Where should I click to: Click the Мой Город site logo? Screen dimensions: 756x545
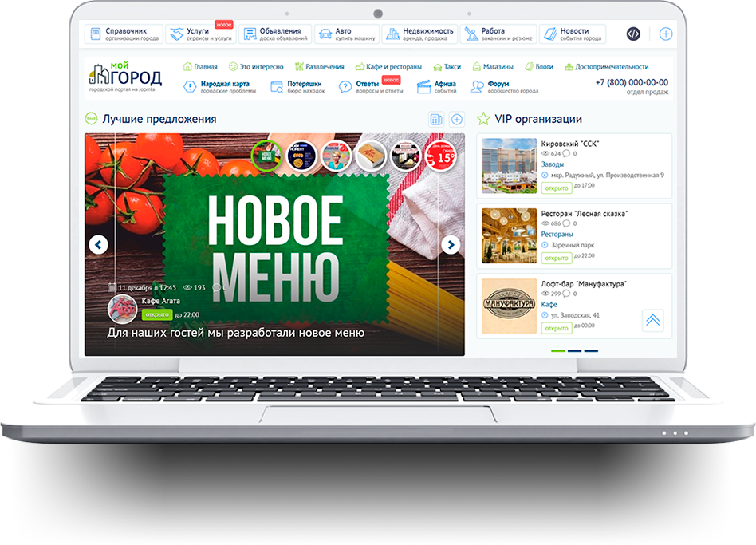coord(125,77)
